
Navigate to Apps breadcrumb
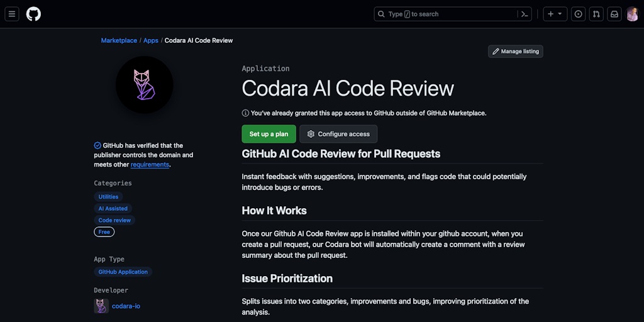(151, 40)
